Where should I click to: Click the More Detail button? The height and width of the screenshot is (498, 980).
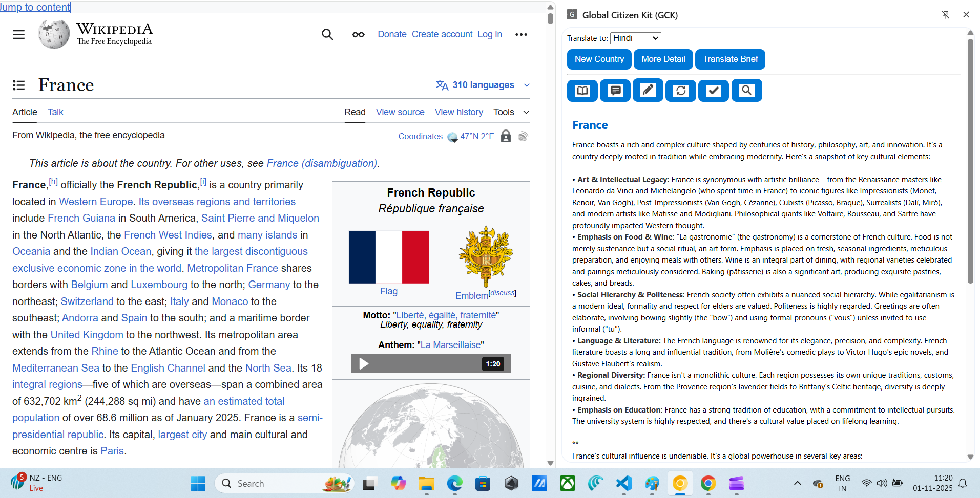tap(663, 59)
